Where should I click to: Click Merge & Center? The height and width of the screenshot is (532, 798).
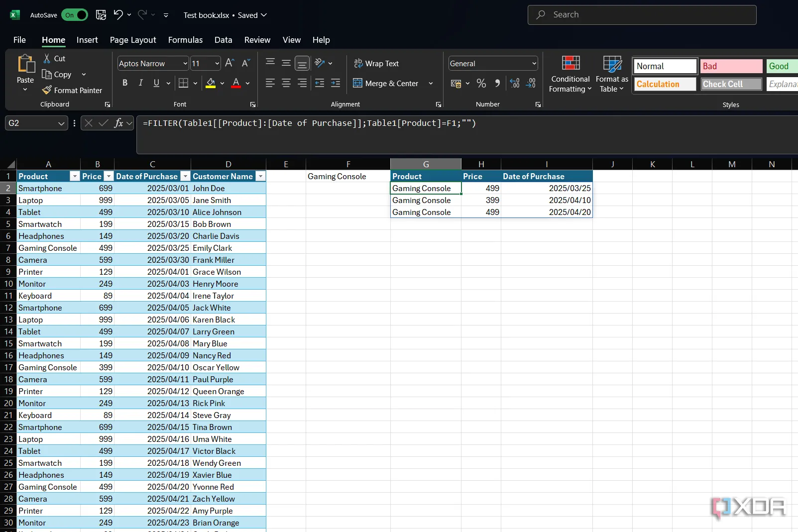pyautogui.click(x=386, y=83)
